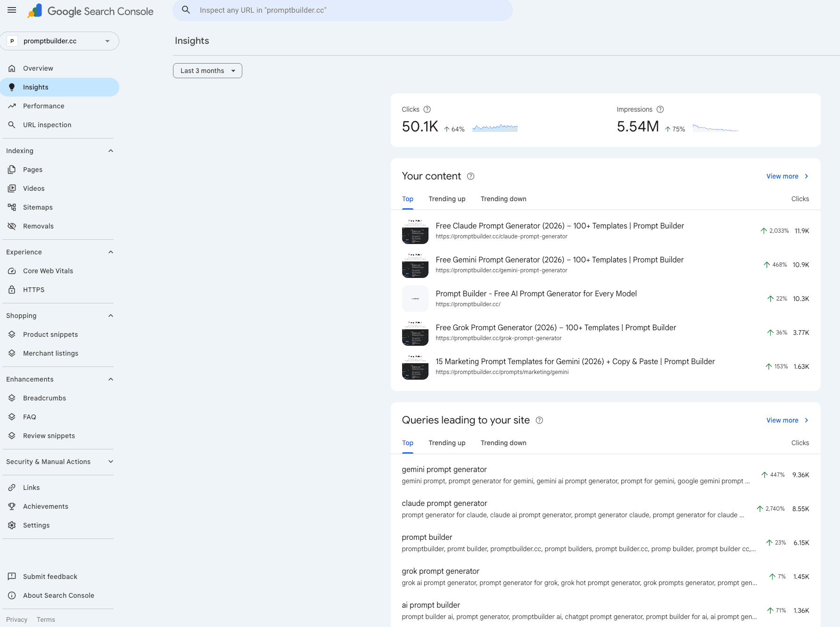Collapse the Indexing section

pyautogui.click(x=111, y=151)
